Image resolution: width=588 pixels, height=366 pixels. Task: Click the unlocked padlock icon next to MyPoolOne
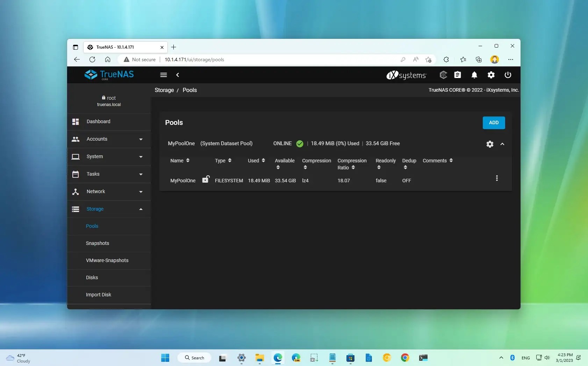(206, 179)
